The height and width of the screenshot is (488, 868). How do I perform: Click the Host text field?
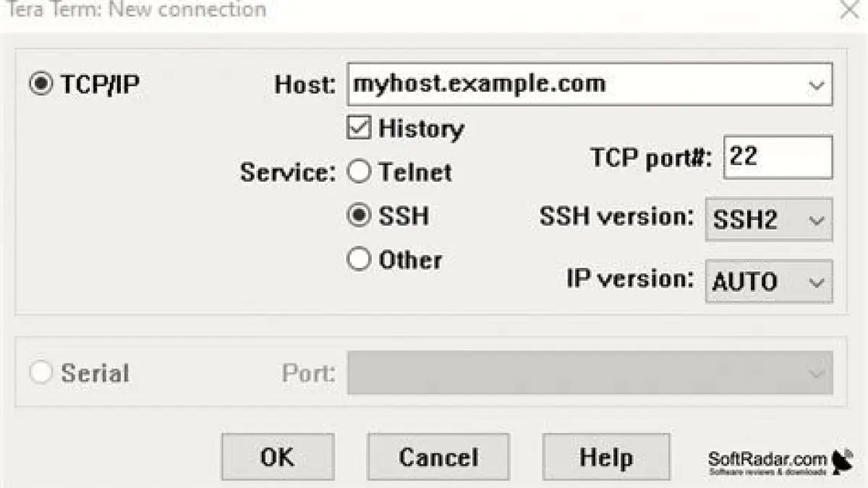point(571,84)
